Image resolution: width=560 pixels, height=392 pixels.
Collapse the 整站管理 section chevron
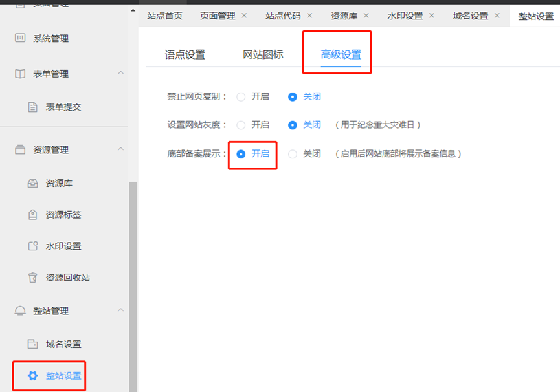[x=120, y=310]
